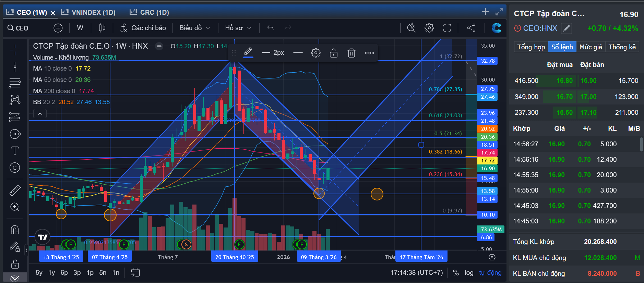Open more options in drawing toolbar
644x283 pixels.
click(369, 53)
